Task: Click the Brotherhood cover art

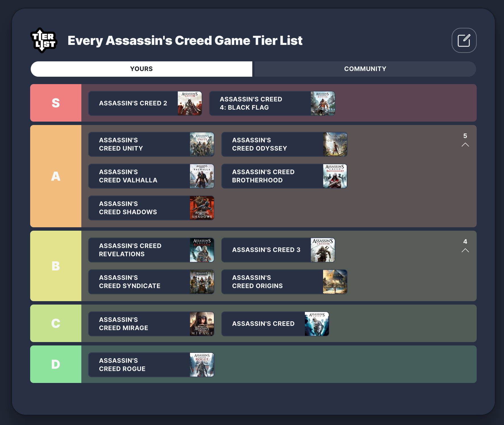Action: coord(335,176)
